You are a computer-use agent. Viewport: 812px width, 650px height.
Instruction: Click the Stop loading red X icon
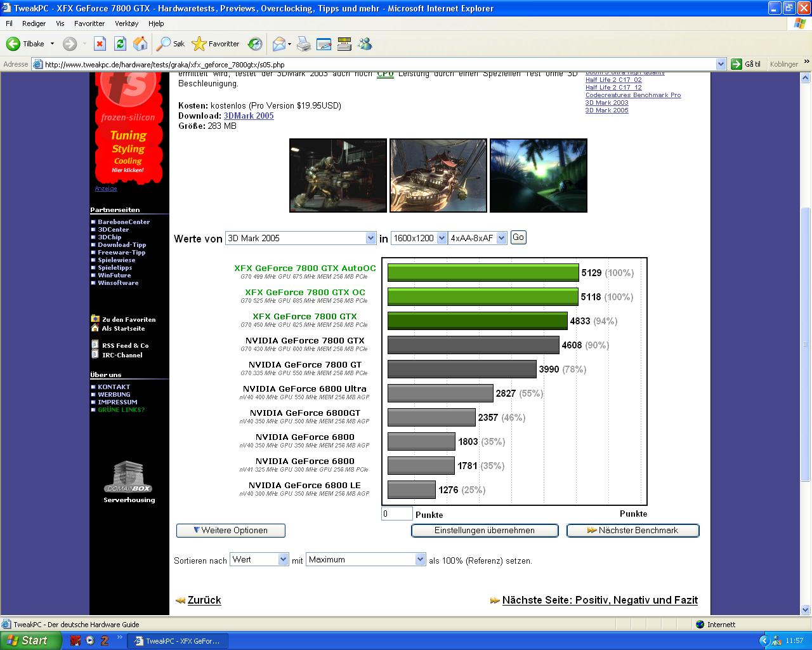[100, 44]
